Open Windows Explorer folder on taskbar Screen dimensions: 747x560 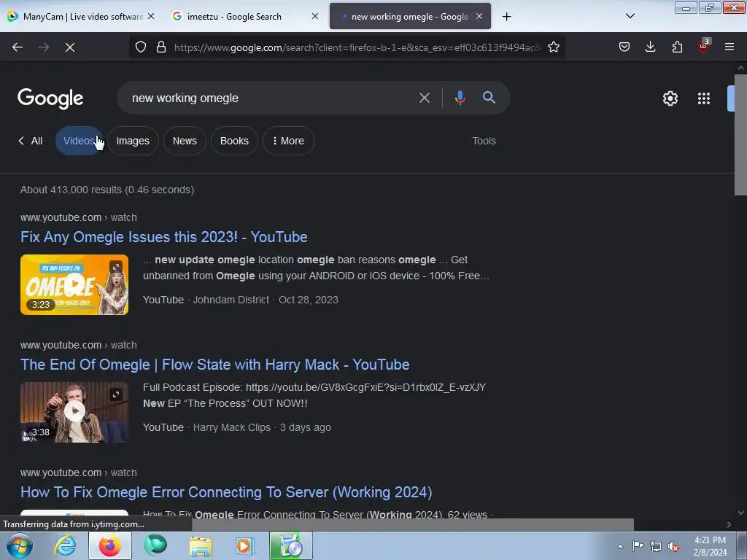coord(201,545)
